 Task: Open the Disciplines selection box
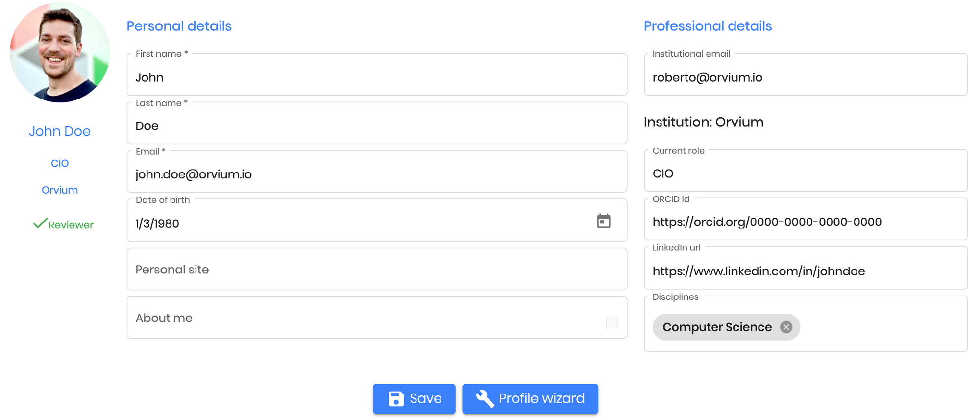806,324
